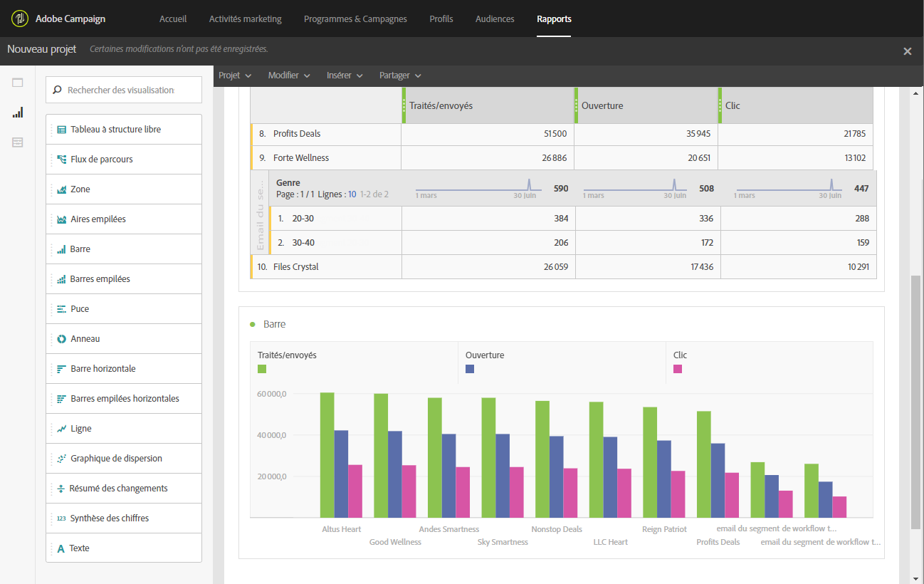The width and height of the screenshot is (924, 584).
Task: Open the Components icon in left rail
Action: click(x=18, y=142)
